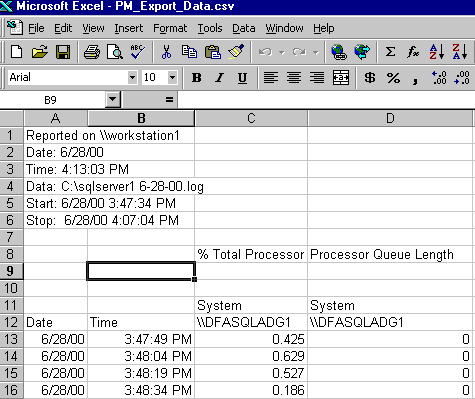Expand the font size 10 dropdown
Image resolution: width=475 pixels, height=399 pixels.
pos(172,78)
